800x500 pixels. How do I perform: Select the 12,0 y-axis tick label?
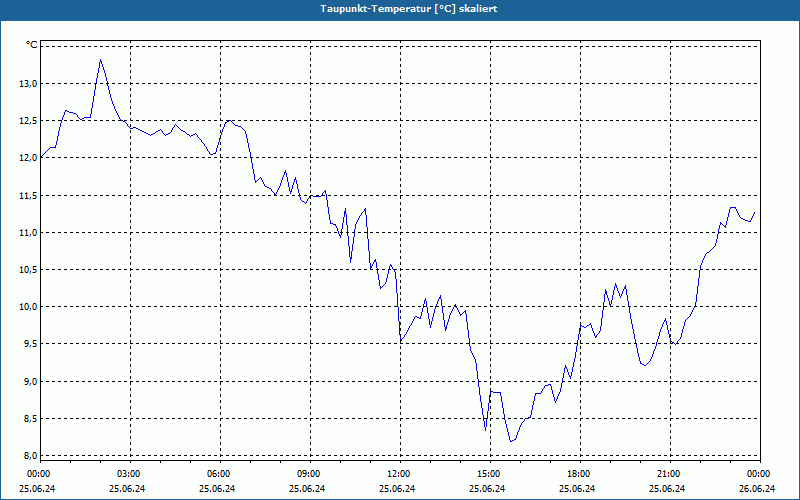pyautogui.click(x=28, y=158)
